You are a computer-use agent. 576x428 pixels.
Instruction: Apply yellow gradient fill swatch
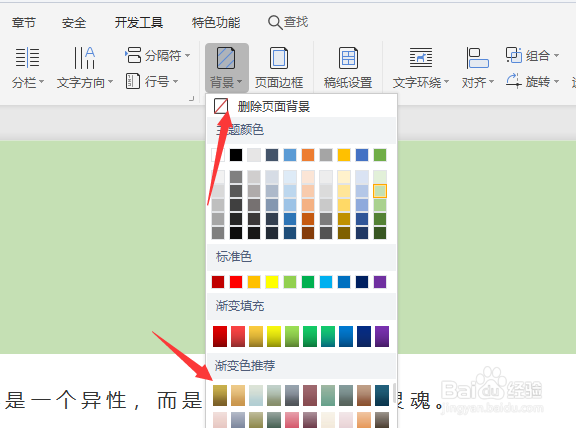274,336
